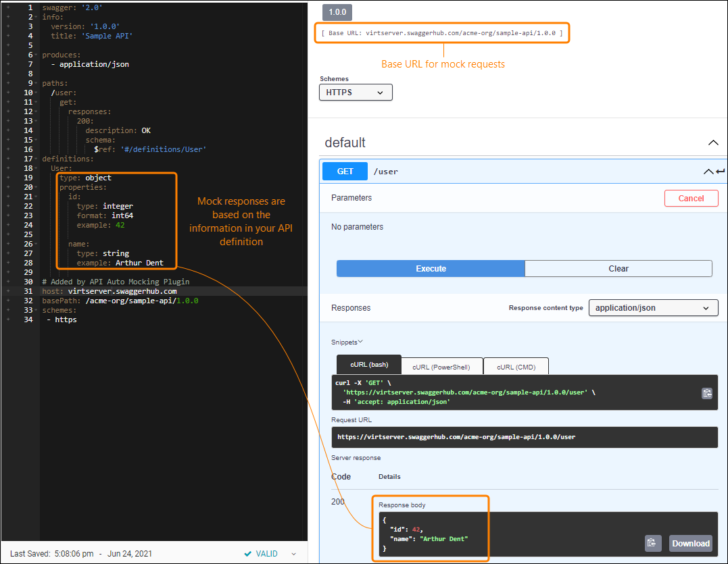
Task: Switch to the cURL (CMD) tab
Action: (x=516, y=365)
